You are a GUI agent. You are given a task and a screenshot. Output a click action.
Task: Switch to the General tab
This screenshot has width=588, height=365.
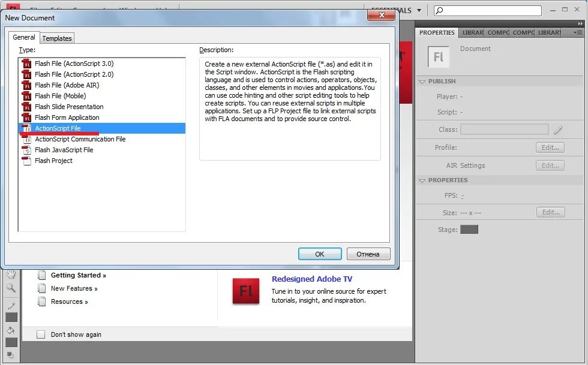[23, 37]
